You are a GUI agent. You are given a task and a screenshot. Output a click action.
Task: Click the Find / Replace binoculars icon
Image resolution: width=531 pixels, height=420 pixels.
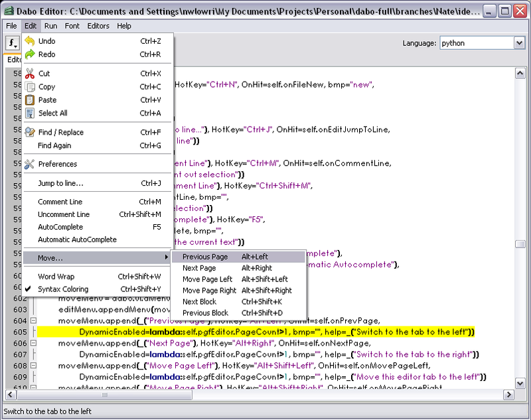(x=29, y=132)
